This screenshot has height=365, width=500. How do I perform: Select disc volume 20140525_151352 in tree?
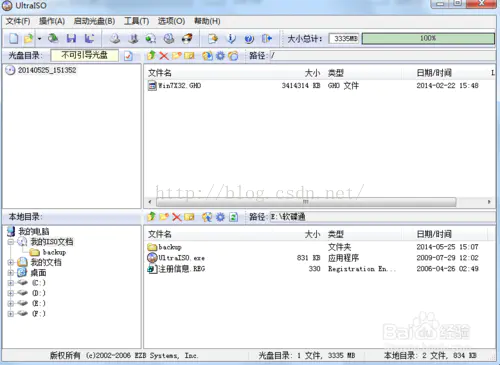tap(47, 70)
